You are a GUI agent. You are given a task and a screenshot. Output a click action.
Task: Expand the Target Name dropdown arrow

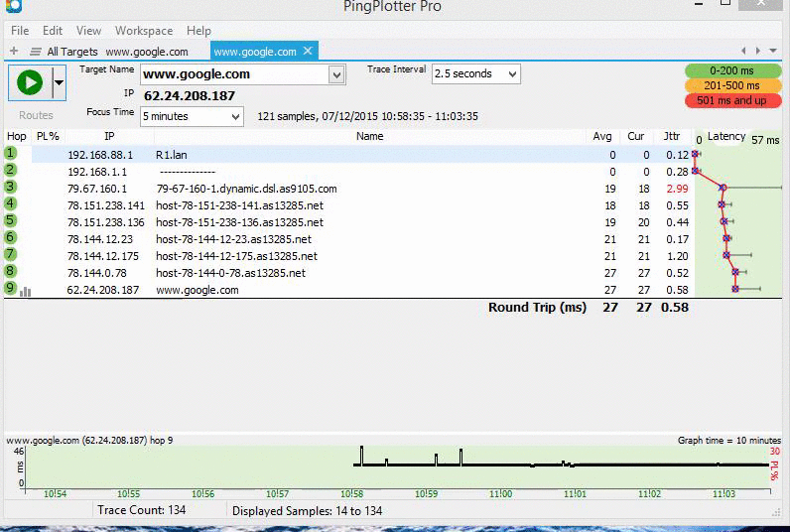(337, 75)
